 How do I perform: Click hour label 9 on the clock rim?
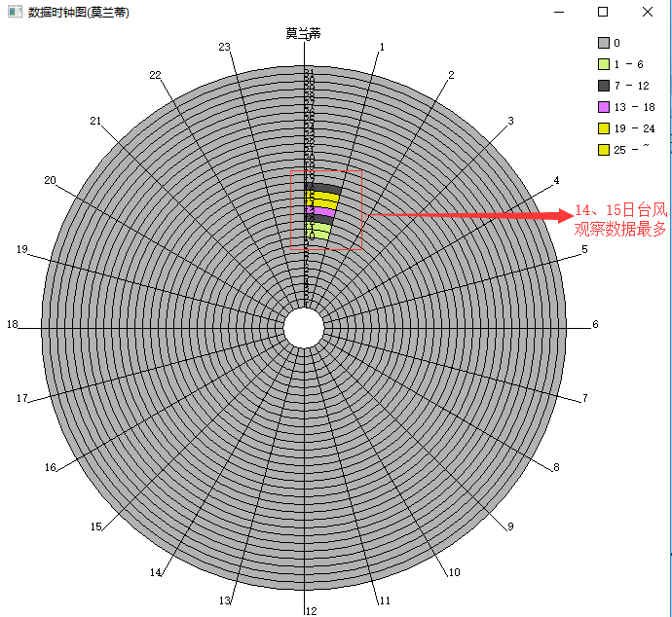(x=510, y=526)
